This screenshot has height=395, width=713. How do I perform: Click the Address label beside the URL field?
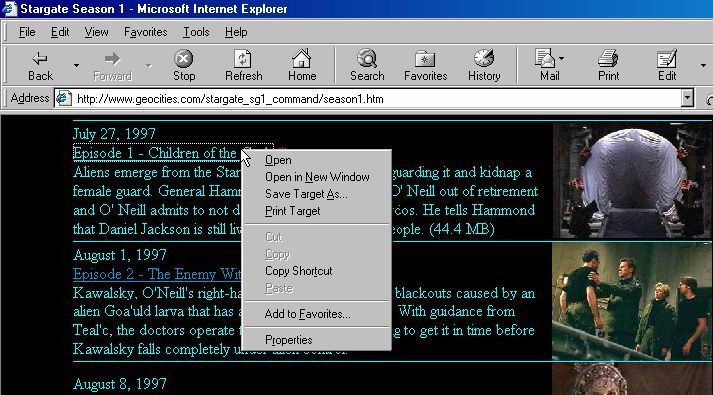click(x=30, y=98)
